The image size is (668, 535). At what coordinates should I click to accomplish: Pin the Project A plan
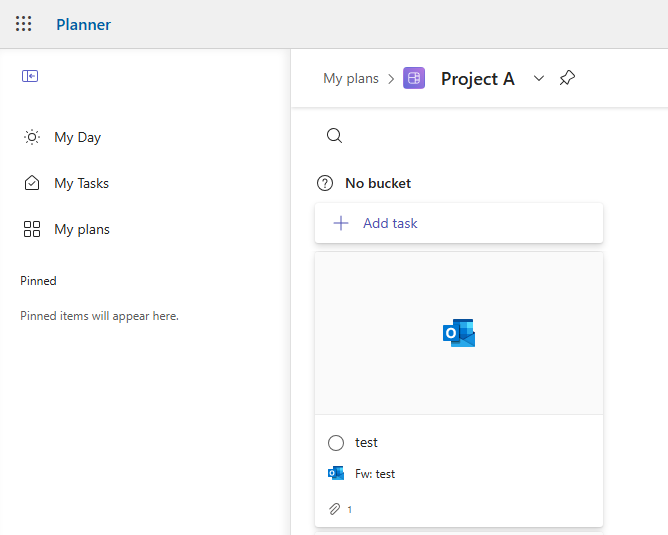[567, 78]
